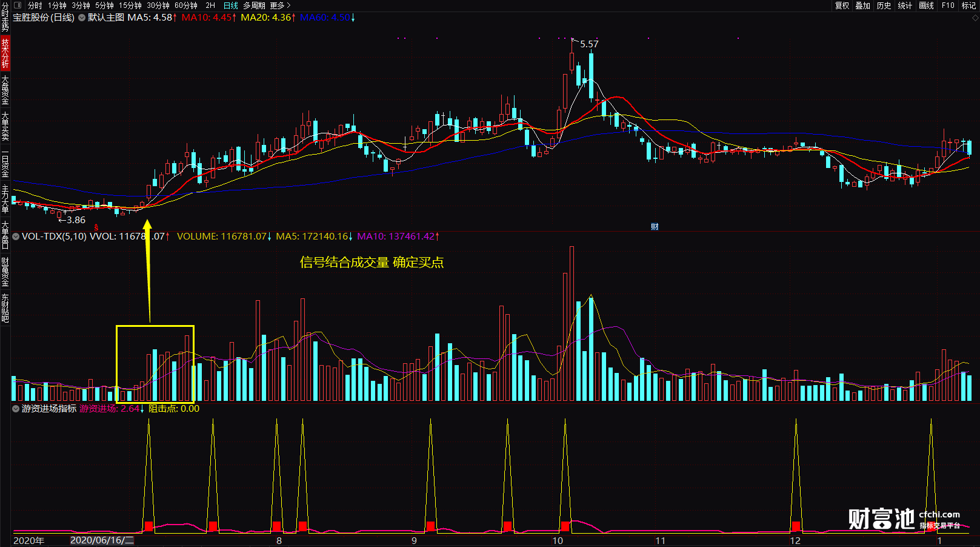This screenshot has width=980, height=547.
Task: Select the 3分钟 period
Action: click(x=81, y=5)
